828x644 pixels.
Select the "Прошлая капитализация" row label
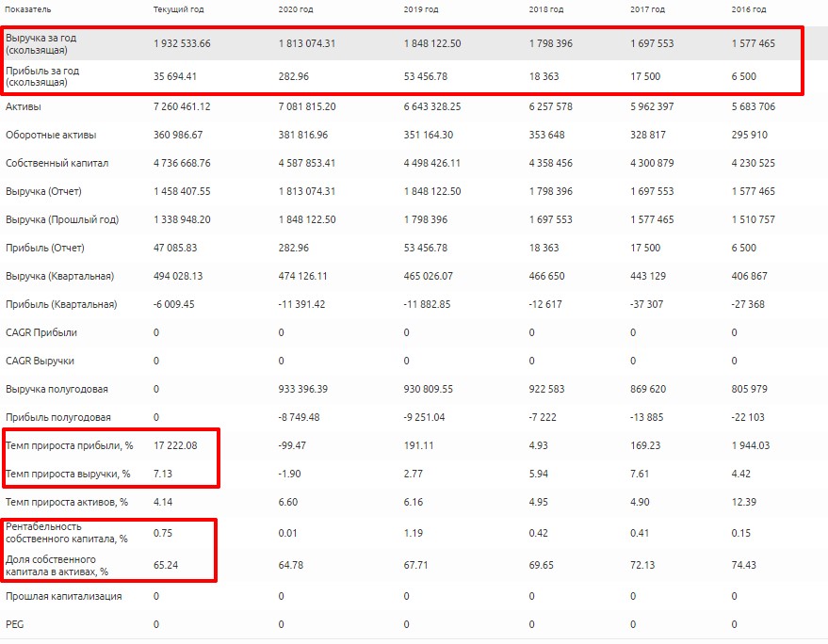pyautogui.click(x=63, y=596)
